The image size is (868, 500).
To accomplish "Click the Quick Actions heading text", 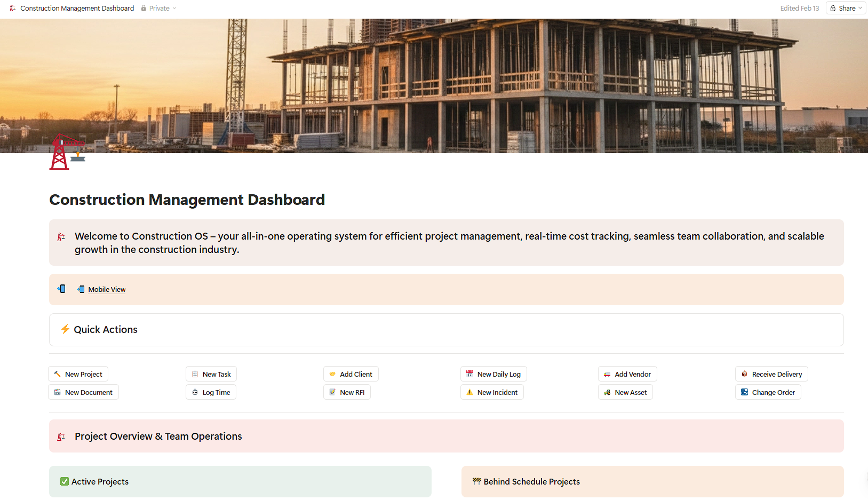I will pos(106,329).
